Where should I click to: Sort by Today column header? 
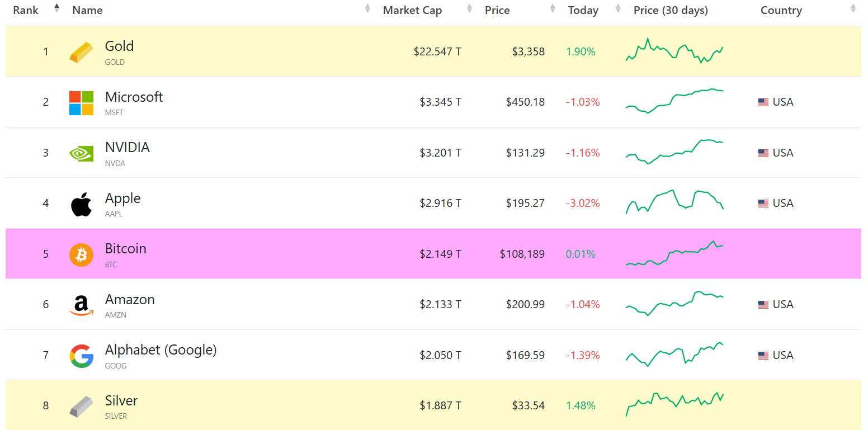[x=583, y=10]
